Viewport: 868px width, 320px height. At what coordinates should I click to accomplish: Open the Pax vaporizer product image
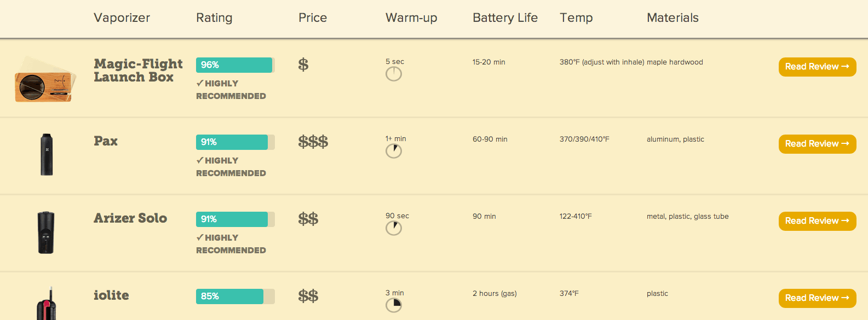[47, 155]
